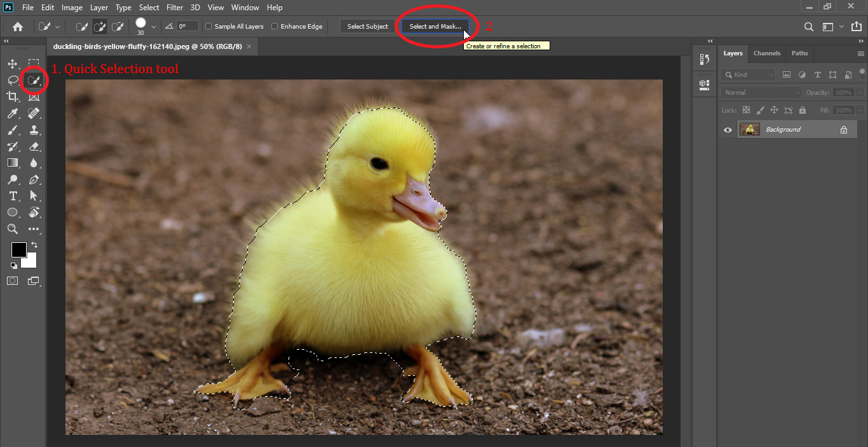Select the Move tool

pyautogui.click(x=13, y=64)
